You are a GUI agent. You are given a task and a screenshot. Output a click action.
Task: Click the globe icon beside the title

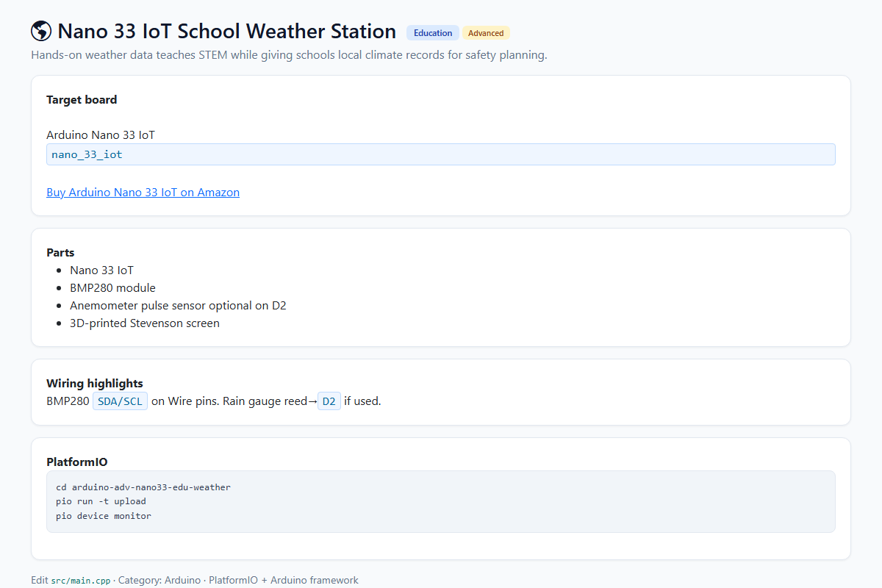(41, 31)
